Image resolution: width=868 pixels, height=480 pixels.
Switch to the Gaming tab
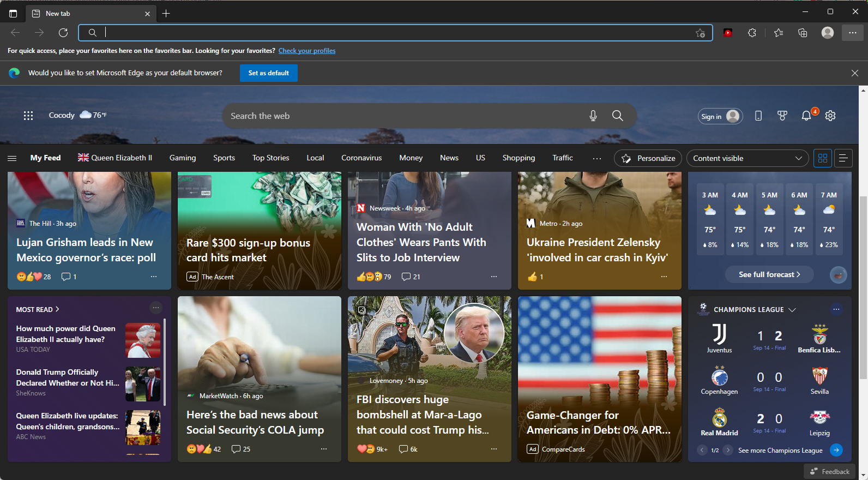(183, 158)
